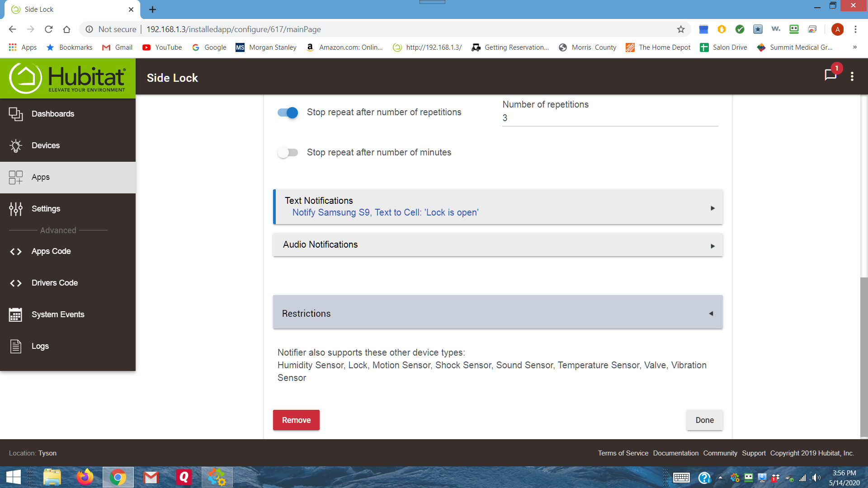Screen dimensions: 868x488
Task: Click the Not secure site info icon
Action: [90, 29]
